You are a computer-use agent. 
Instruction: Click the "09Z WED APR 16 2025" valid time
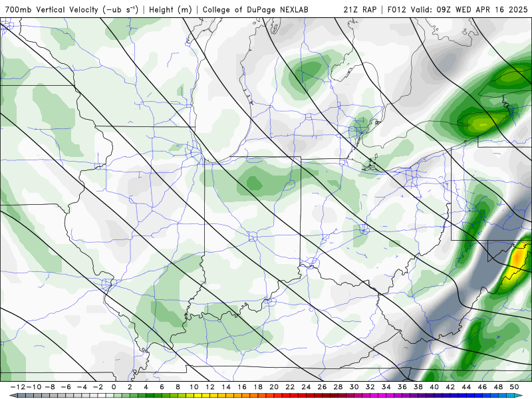(482, 9)
